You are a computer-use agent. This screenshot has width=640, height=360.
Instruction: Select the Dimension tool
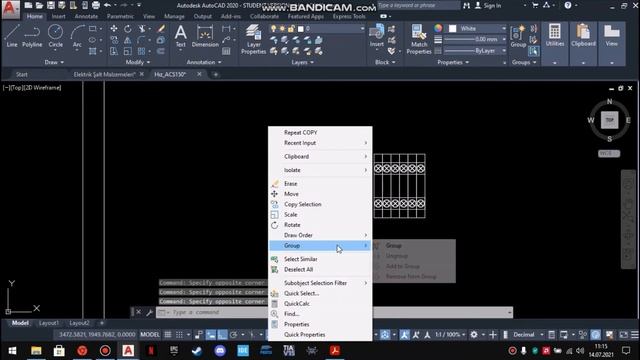pyautogui.click(x=205, y=36)
